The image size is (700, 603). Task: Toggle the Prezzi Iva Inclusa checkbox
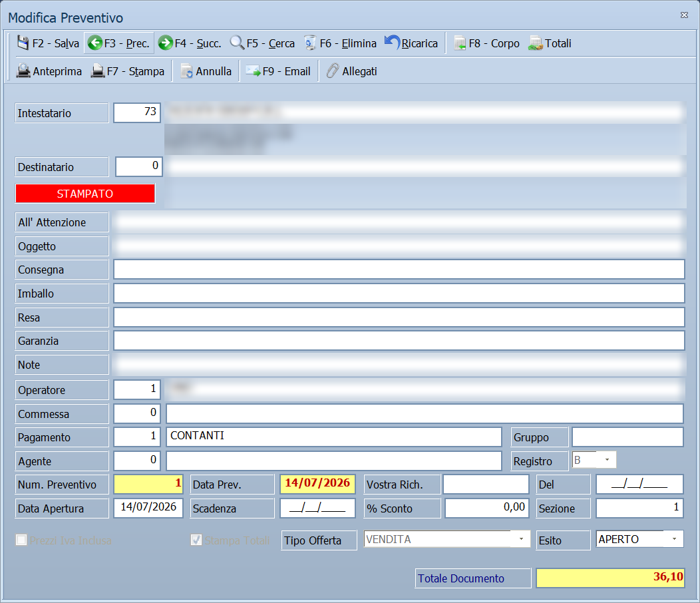(x=21, y=540)
